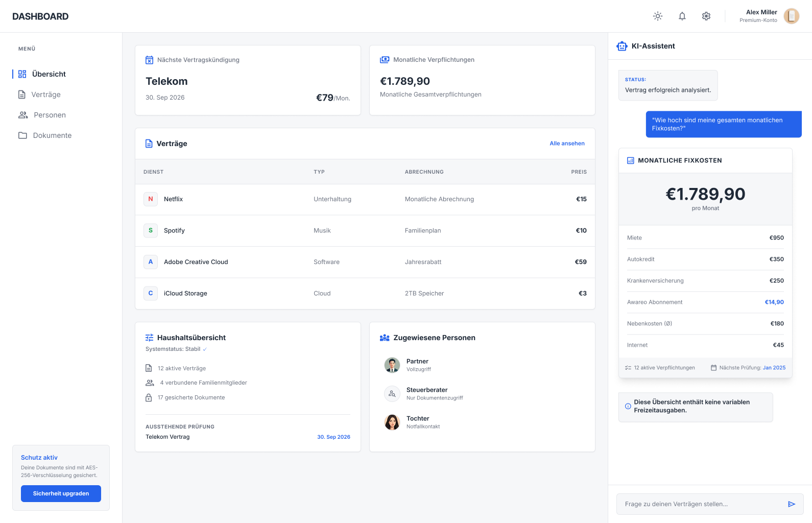
Task: Click the Monatliche Fixkosten chart icon
Action: 631,160
